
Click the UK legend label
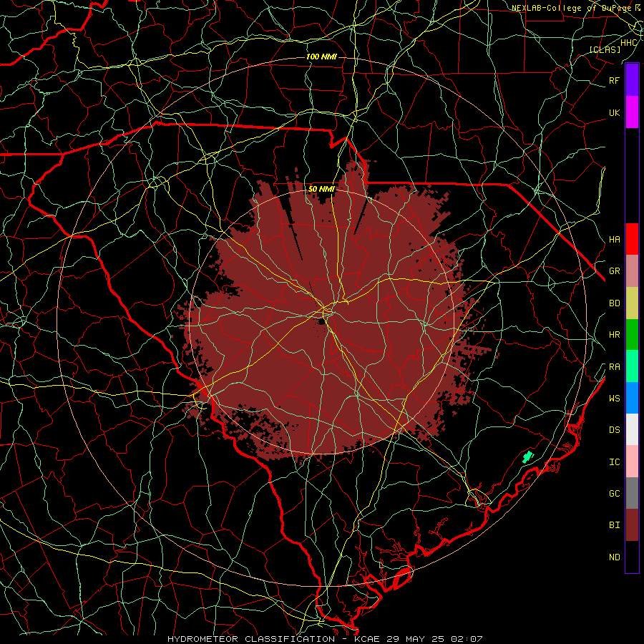pyautogui.click(x=614, y=112)
